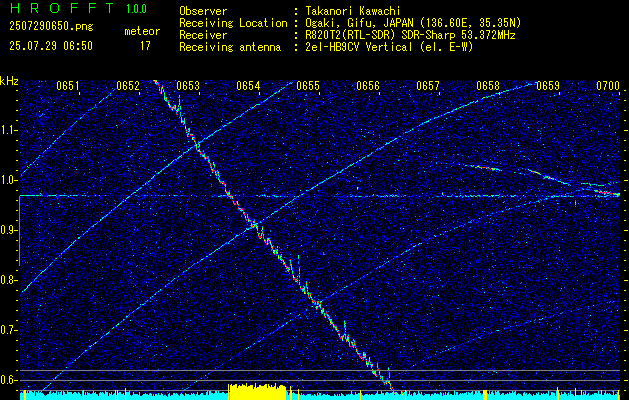The height and width of the screenshot is (400, 629).
Task: Click the 0659 time axis label
Action: click(x=548, y=86)
